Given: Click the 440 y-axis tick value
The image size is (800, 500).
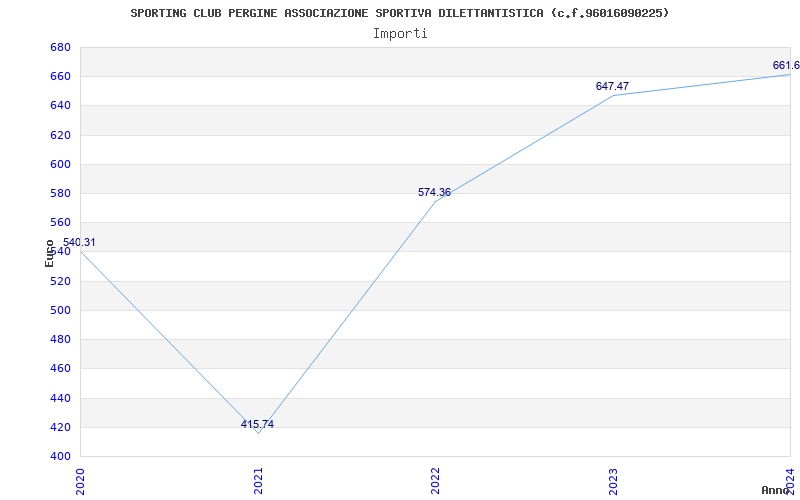Looking at the screenshot, I should 60,398.
